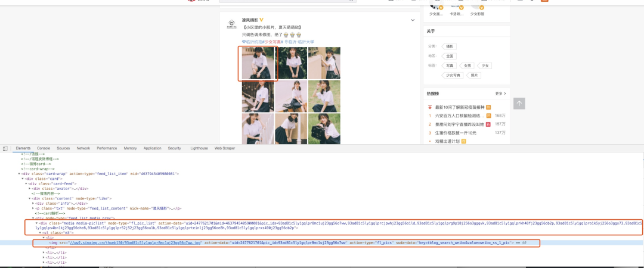
Task: Collapse the media-piclist div node
Action: click(x=36, y=223)
